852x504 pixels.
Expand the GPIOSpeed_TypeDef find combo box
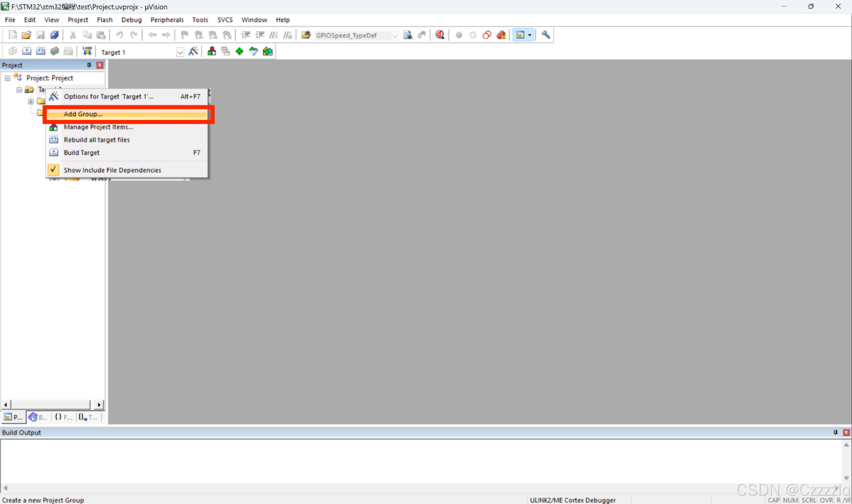point(394,35)
